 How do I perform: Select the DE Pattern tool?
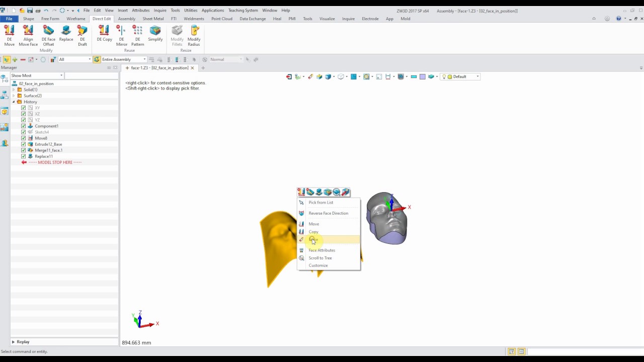tap(137, 36)
